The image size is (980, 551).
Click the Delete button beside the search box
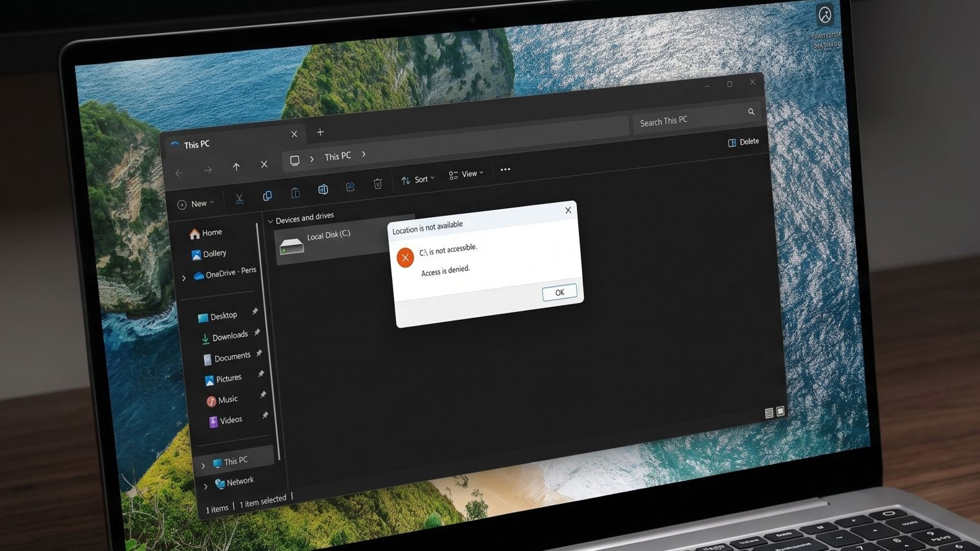coord(744,142)
